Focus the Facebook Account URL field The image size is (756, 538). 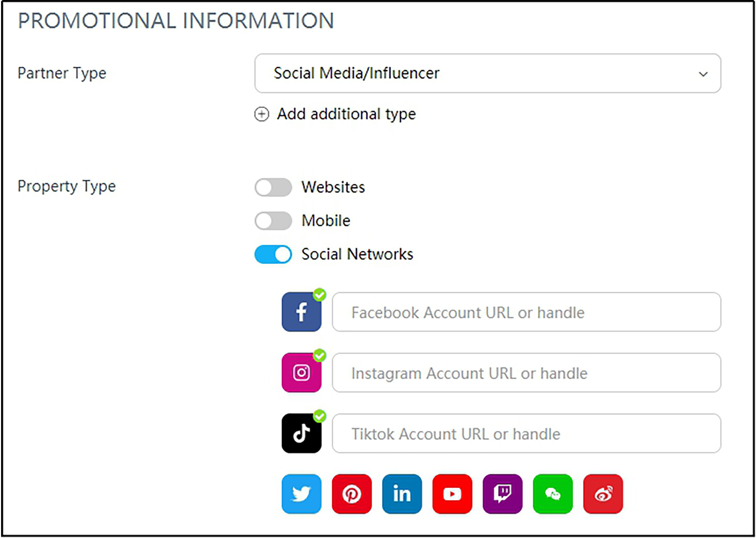[x=526, y=312]
